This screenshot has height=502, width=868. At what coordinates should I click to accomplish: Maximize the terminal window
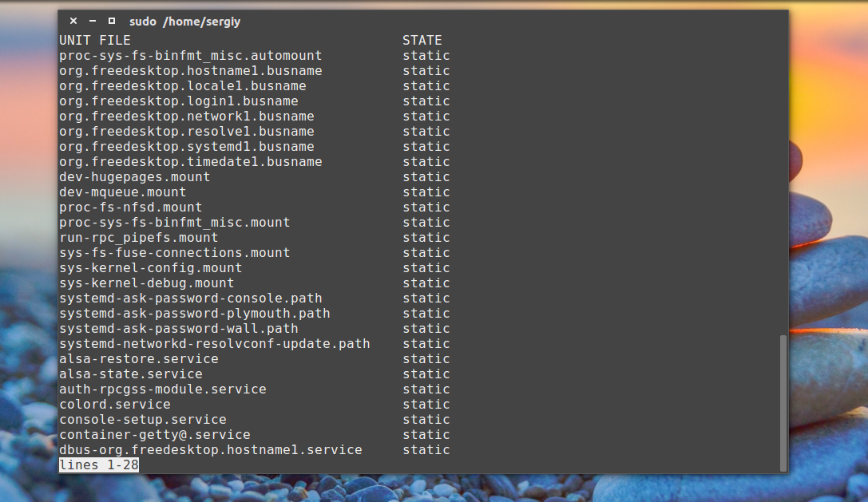(111, 22)
